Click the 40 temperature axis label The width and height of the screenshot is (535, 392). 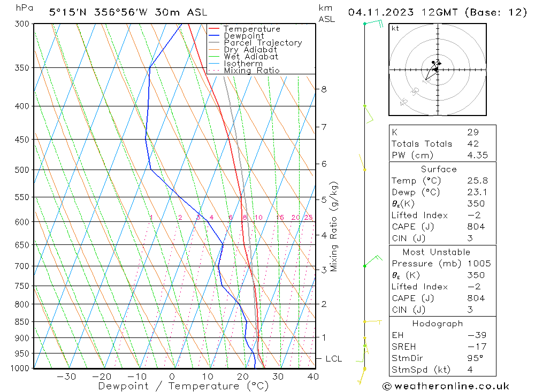click(313, 376)
